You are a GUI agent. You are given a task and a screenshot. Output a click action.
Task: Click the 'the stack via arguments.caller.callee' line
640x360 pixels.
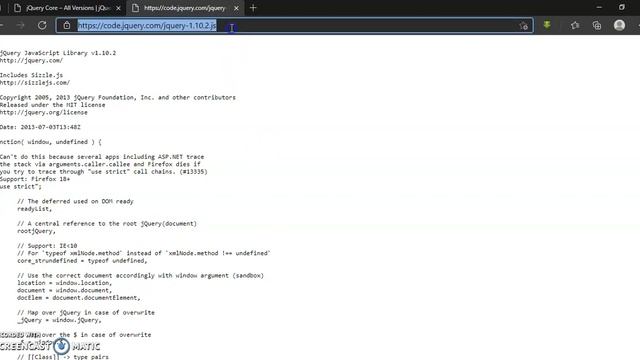[100, 164]
